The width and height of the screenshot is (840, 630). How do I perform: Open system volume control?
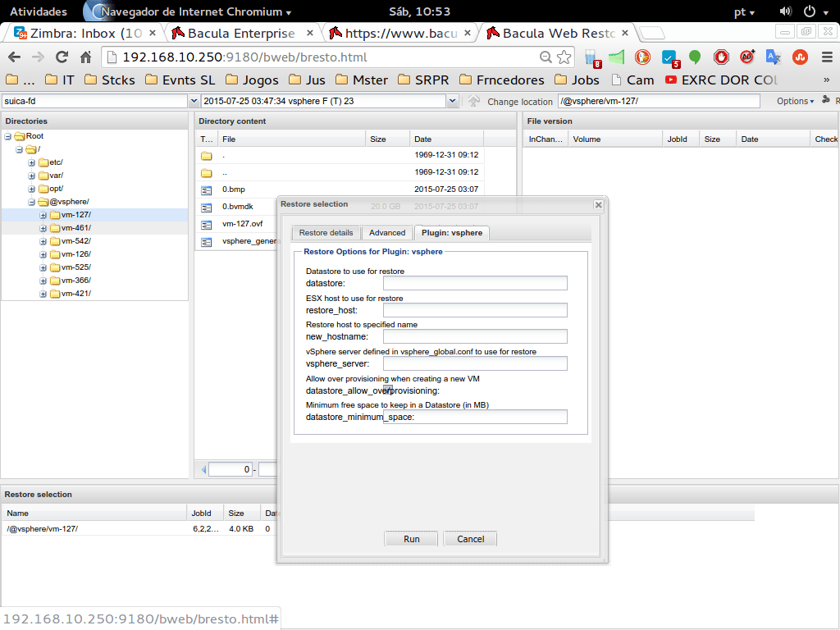click(x=785, y=11)
